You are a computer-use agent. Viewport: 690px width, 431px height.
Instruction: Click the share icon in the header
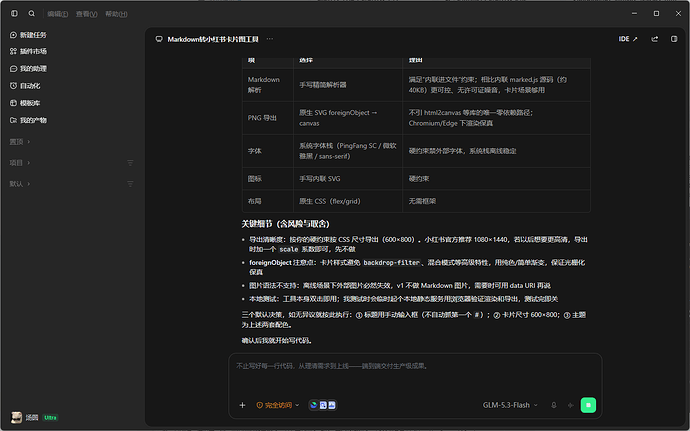[x=654, y=39]
